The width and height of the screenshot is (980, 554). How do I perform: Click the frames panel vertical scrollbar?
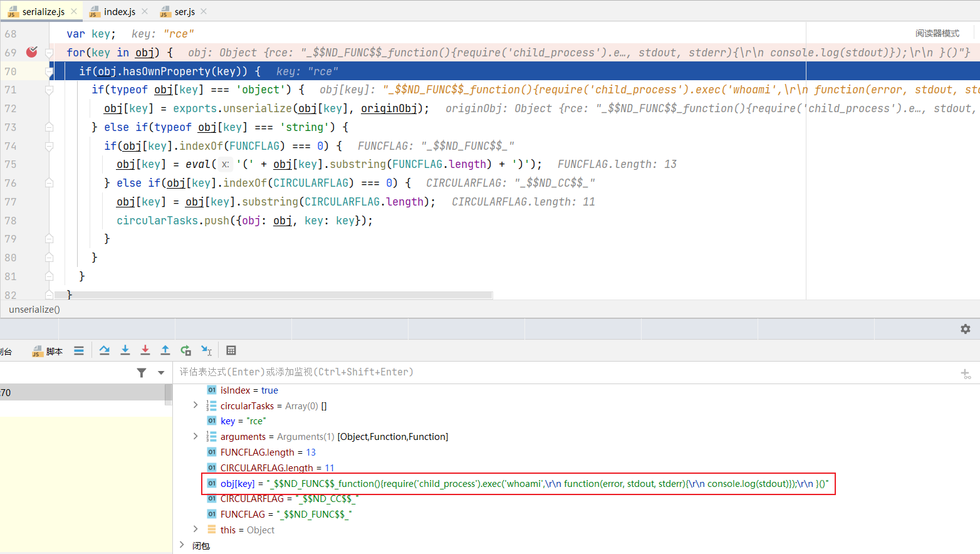click(x=168, y=395)
